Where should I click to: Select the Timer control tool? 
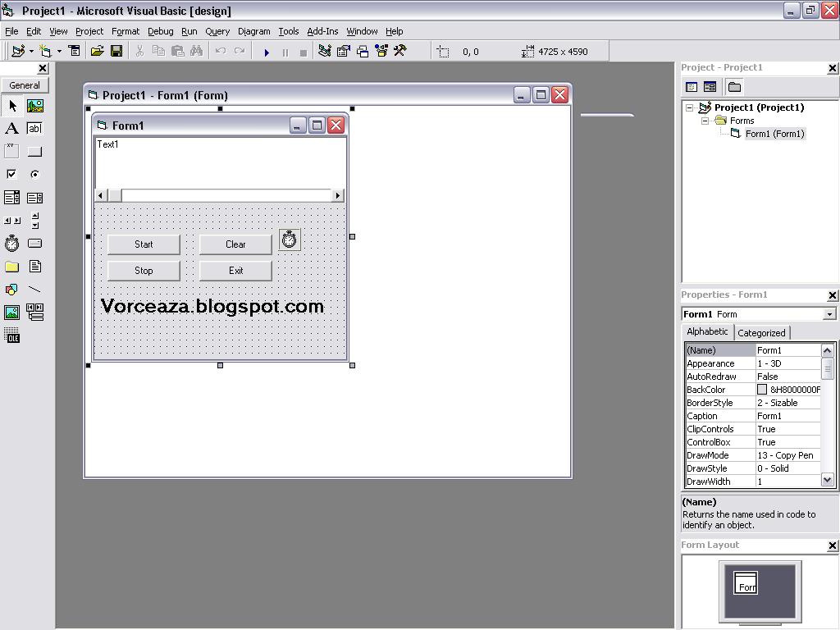11,243
